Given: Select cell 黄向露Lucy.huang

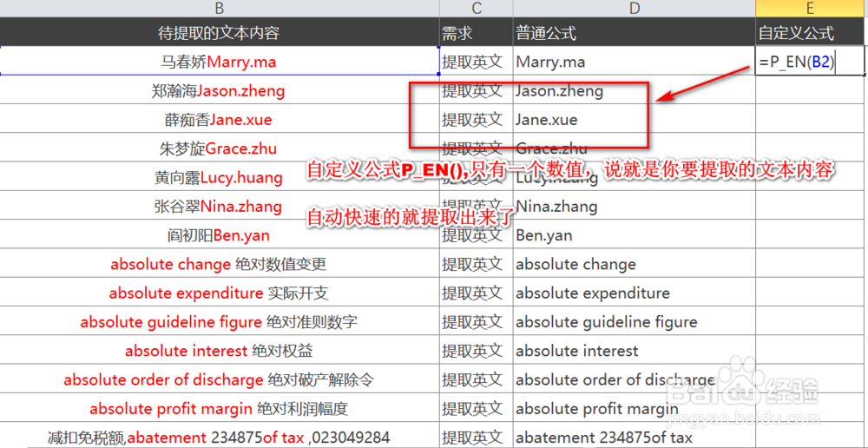Looking at the screenshot, I should 220,177.
